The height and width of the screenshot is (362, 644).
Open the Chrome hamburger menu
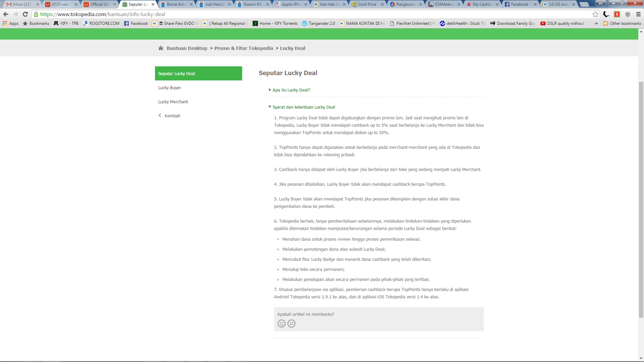click(638, 15)
